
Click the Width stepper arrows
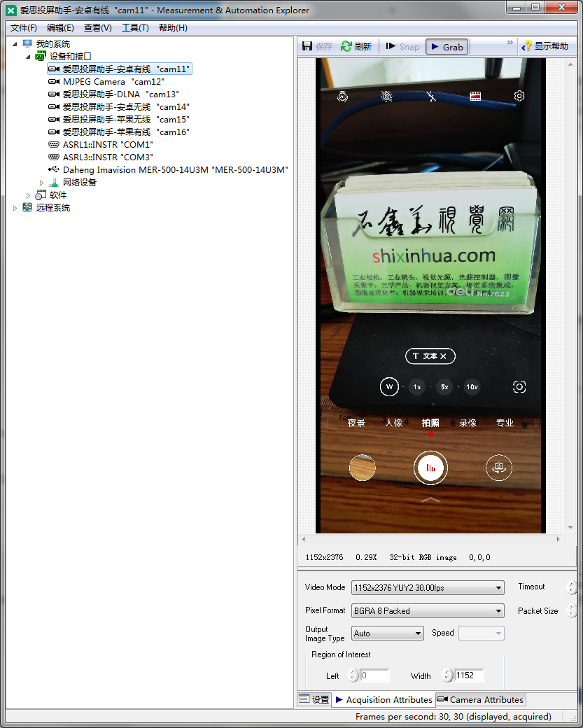pos(447,675)
